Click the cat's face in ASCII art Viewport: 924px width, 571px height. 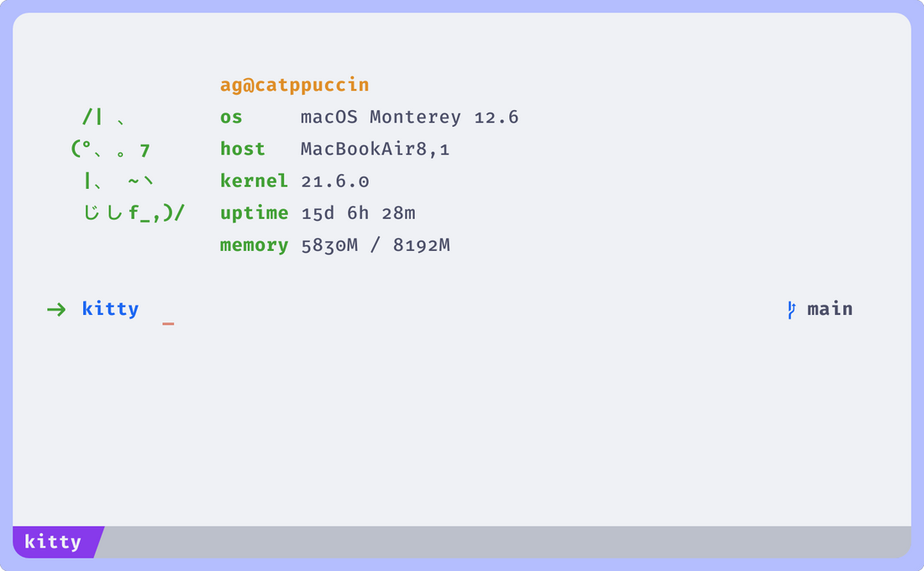[x=110, y=149]
